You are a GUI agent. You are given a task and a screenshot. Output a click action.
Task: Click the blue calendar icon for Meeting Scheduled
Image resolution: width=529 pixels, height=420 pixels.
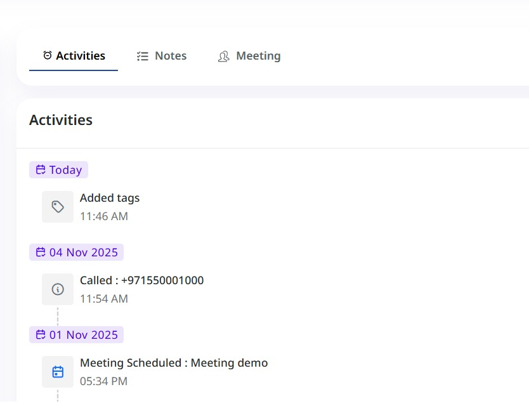pos(58,372)
